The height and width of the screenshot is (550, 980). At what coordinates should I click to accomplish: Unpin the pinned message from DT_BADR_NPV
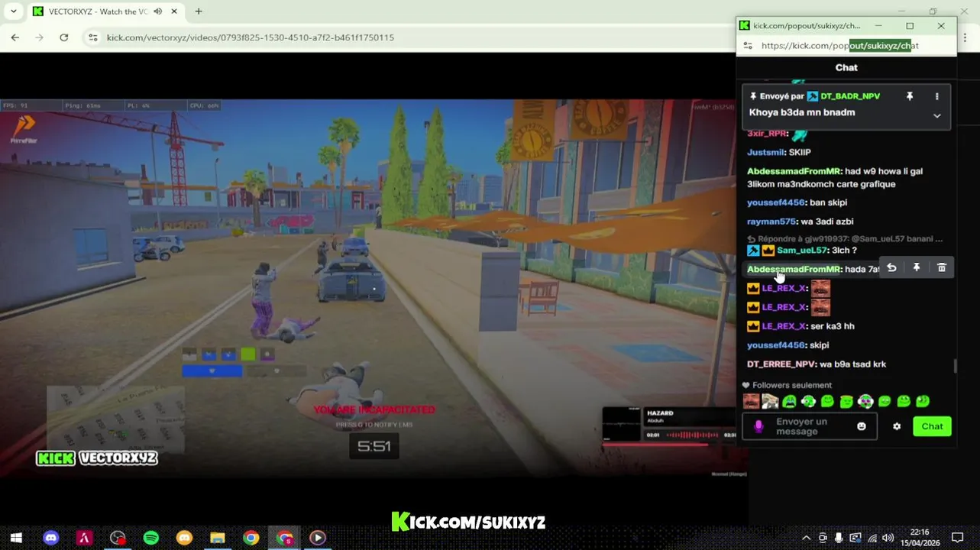coord(910,96)
